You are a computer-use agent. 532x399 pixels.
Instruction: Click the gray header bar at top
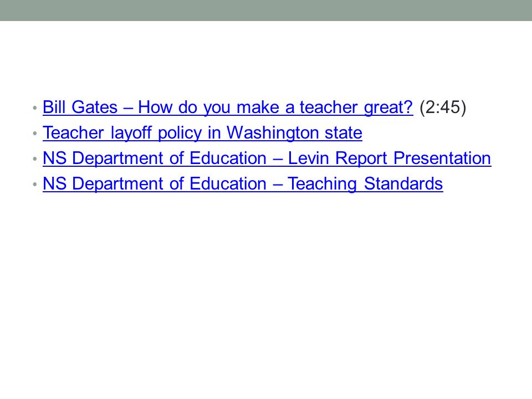tap(266, 10)
